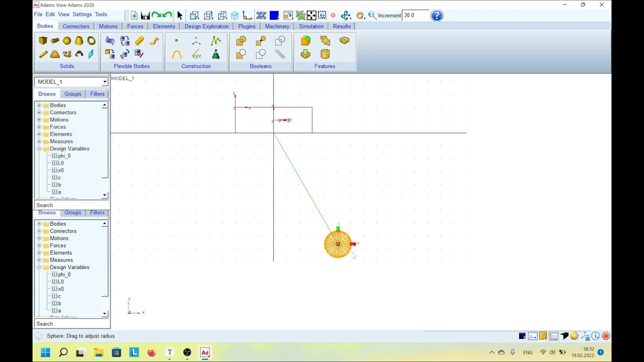The height and width of the screenshot is (362, 644).
Task: Open upper Groups tab
Action: point(72,94)
